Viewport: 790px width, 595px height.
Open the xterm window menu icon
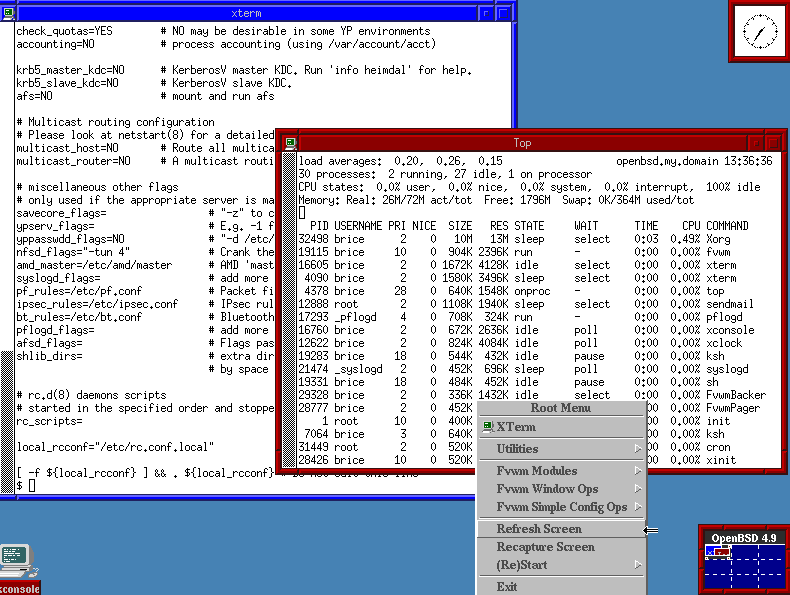click(8, 13)
